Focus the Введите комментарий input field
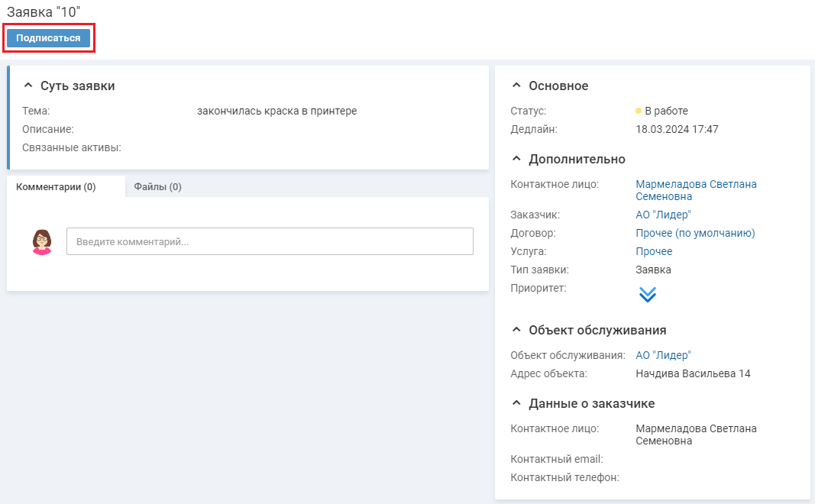The image size is (815, 504). click(x=270, y=241)
